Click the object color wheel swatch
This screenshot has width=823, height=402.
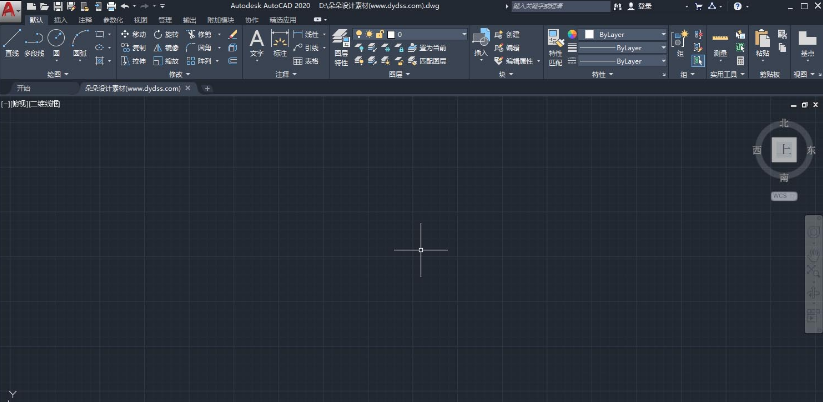coord(572,34)
